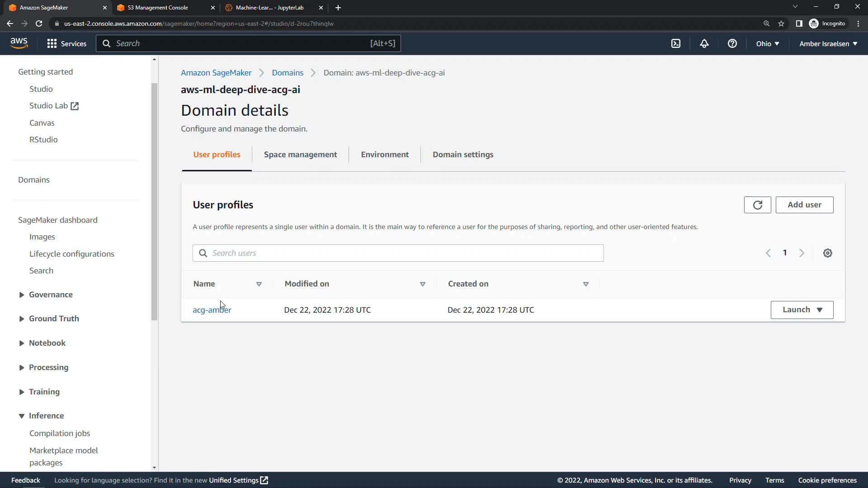This screenshot has height=488, width=868.
Task: Open the Ohio region dropdown
Action: pyautogui.click(x=767, y=43)
